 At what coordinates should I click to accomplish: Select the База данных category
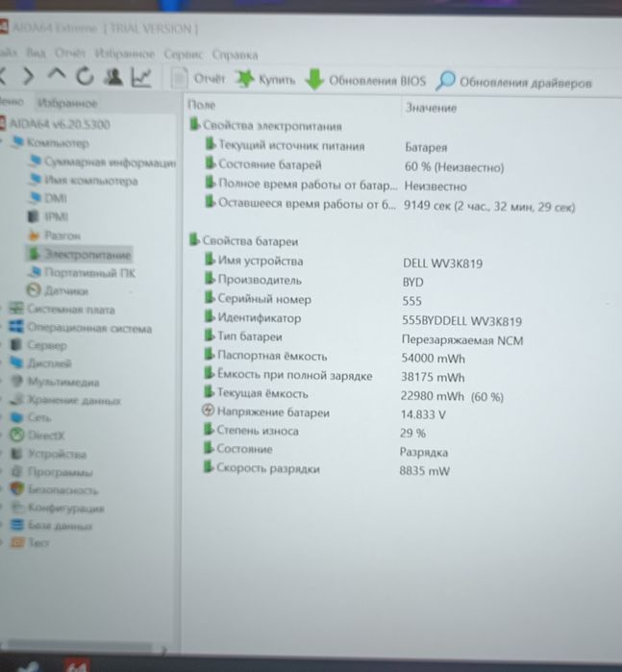(52, 526)
